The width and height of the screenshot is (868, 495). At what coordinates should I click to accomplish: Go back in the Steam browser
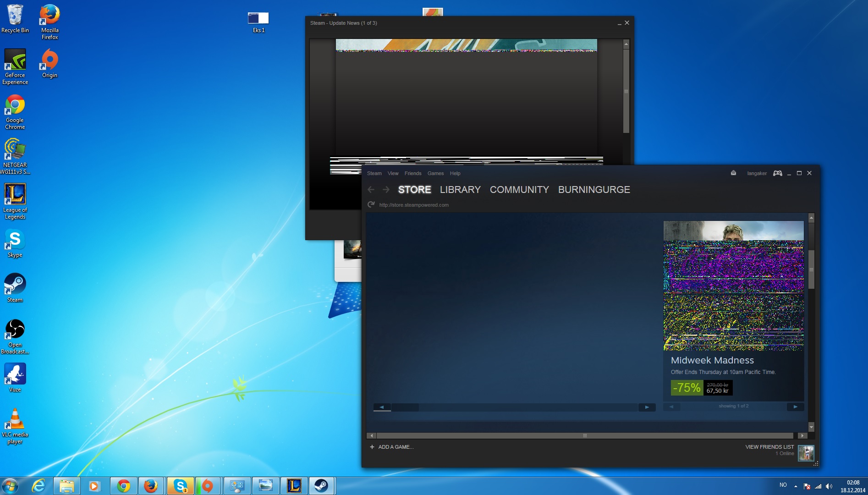pos(371,189)
